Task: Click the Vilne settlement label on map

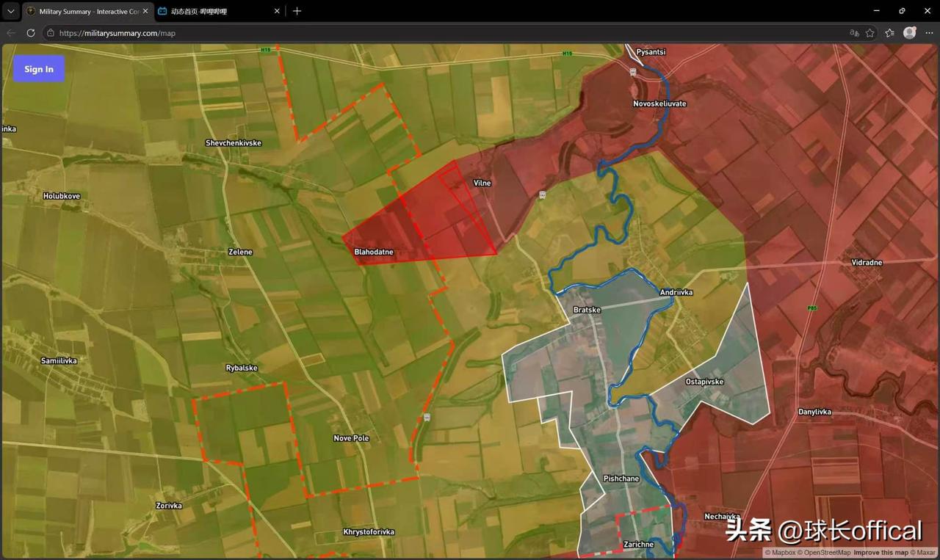Action: (x=482, y=183)
